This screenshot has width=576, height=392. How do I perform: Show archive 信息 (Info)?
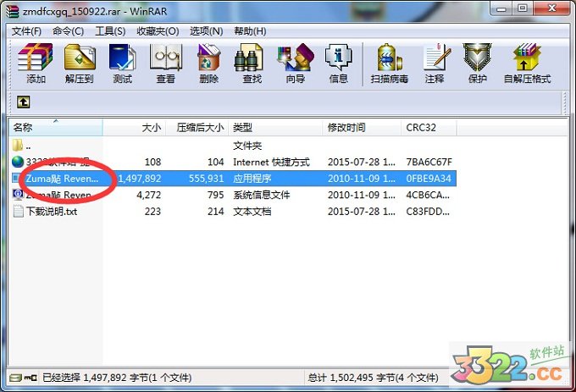coord(338,63)
